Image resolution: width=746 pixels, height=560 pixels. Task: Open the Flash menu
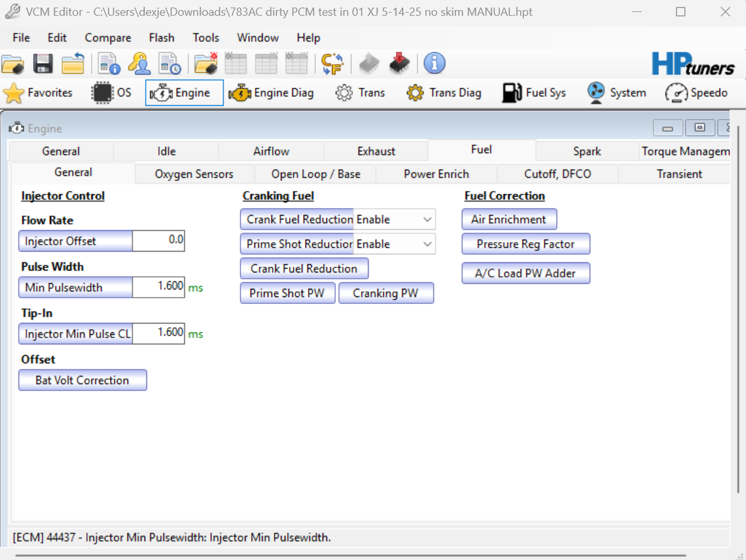point(162,38)
